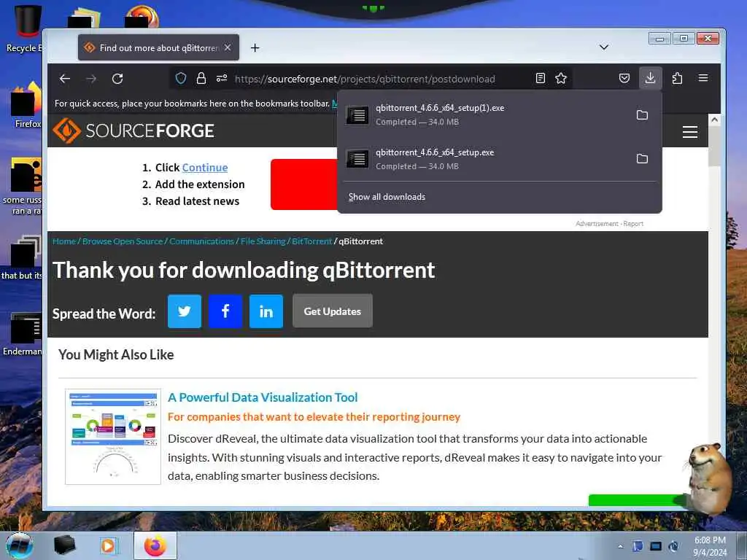Go to Home breadcrumb

(x=64, y=241)
